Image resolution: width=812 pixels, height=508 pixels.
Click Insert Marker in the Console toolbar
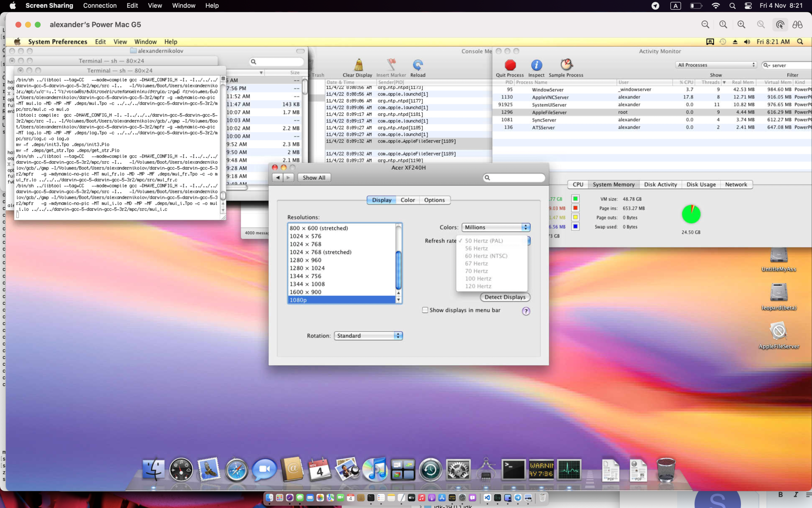[x=391, y=68]
